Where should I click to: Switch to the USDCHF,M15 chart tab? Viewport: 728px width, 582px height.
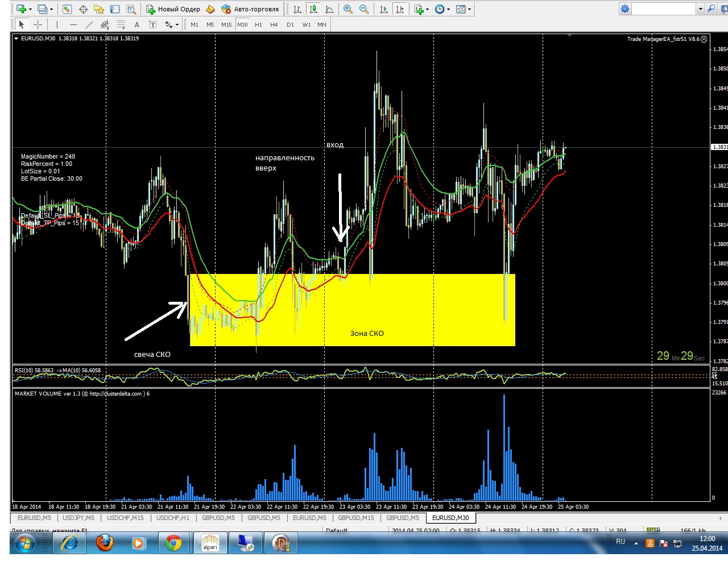125,518
